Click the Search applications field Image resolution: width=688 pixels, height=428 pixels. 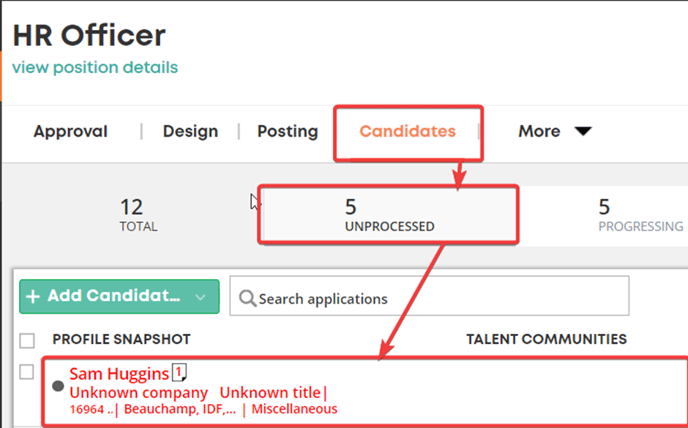[x=429, y=296]
